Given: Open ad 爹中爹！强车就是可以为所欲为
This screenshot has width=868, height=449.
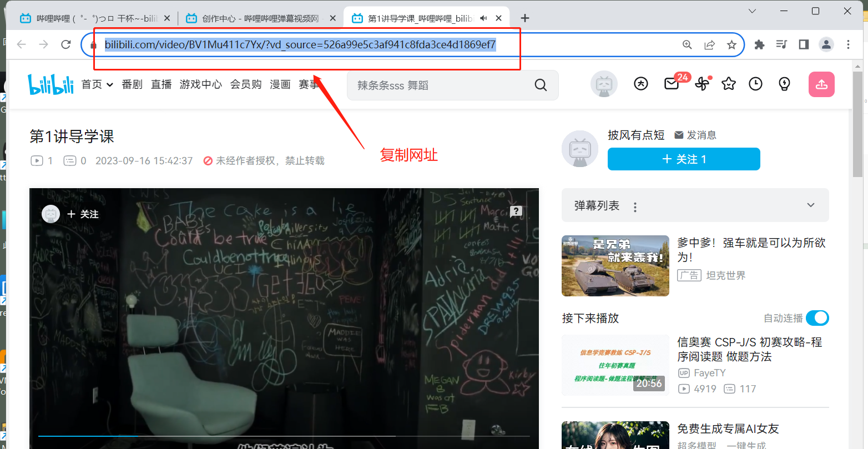Looking at the screenshot, I should click(751, 250).
